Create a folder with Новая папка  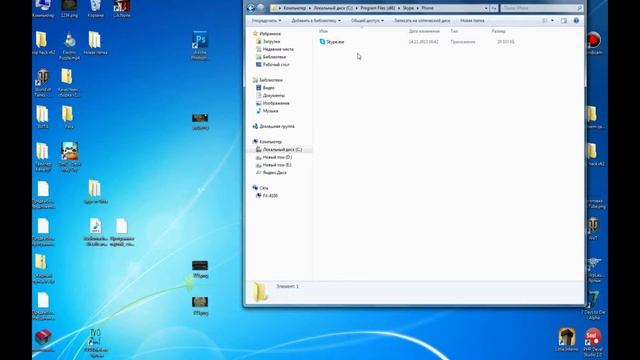click(472, 20)
